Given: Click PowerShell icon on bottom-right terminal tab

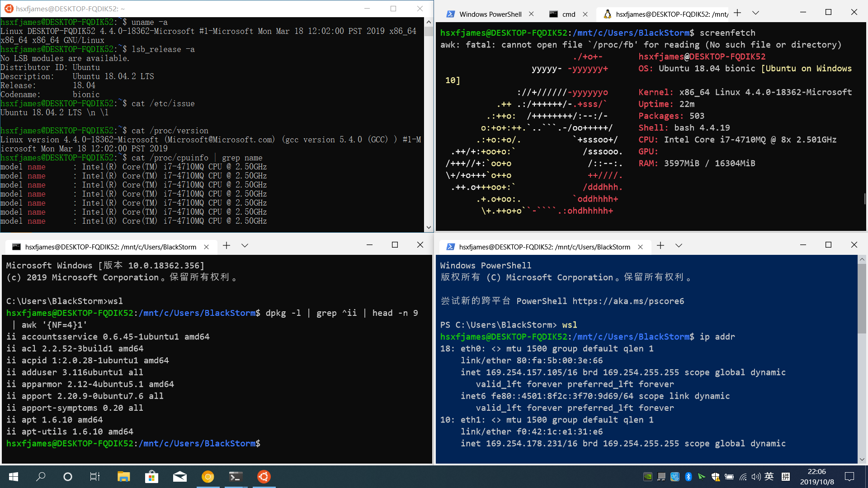Looking at the screenshot, I should 450,247.
